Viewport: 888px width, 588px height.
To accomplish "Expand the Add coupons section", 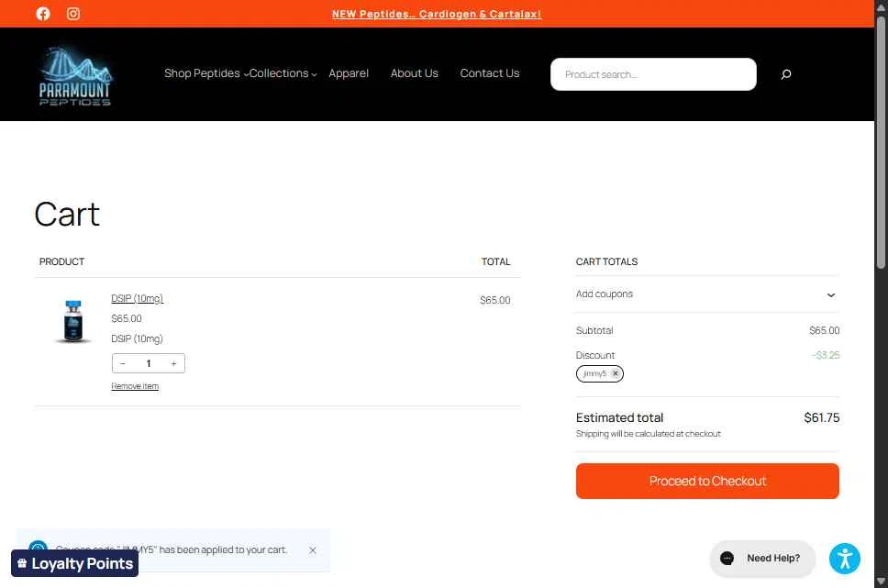I will pyautogui.click(x=706, y=294).
